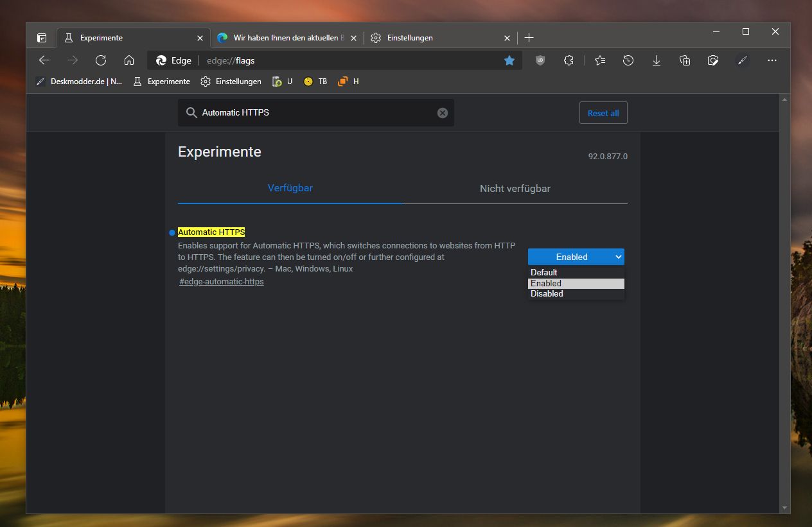Select Default in the dropdown list
The image size is (812, 527).
click(576, 272)
